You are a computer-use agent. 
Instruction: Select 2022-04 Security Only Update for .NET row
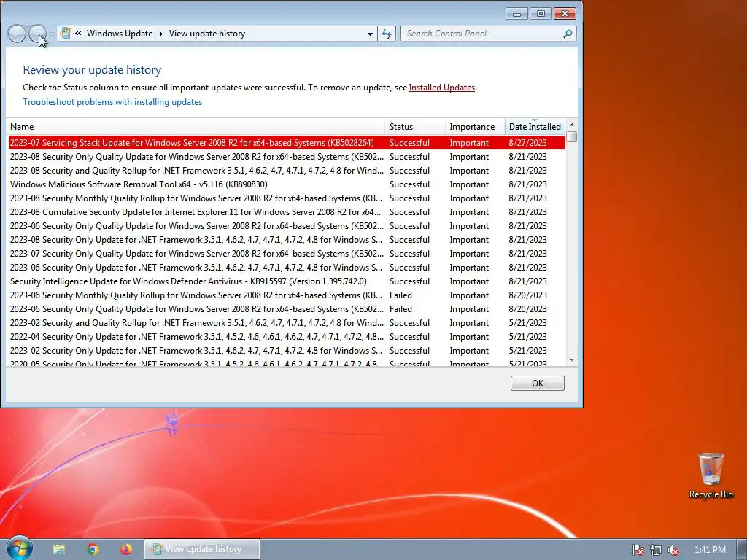287,337
